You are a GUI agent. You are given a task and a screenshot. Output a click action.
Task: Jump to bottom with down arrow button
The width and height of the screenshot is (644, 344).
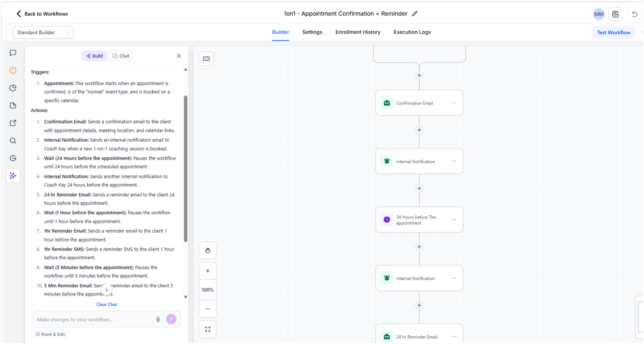[x=107, y=290]
